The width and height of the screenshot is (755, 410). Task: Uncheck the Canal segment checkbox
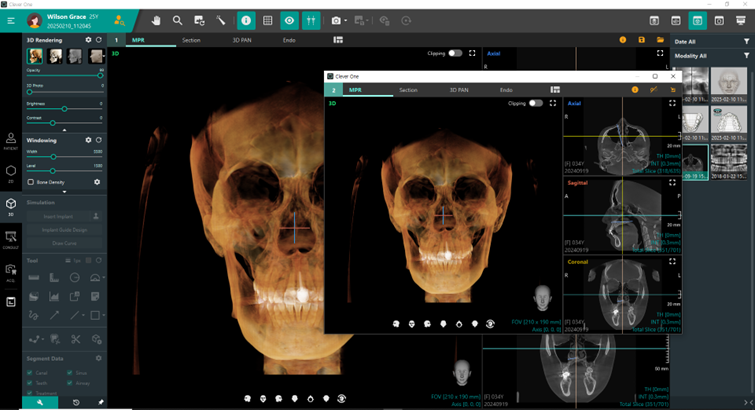[x=30, y=372]
